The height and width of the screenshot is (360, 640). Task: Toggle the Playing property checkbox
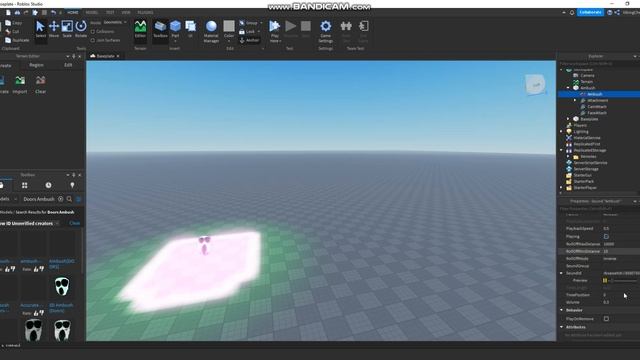pos(606,236)
